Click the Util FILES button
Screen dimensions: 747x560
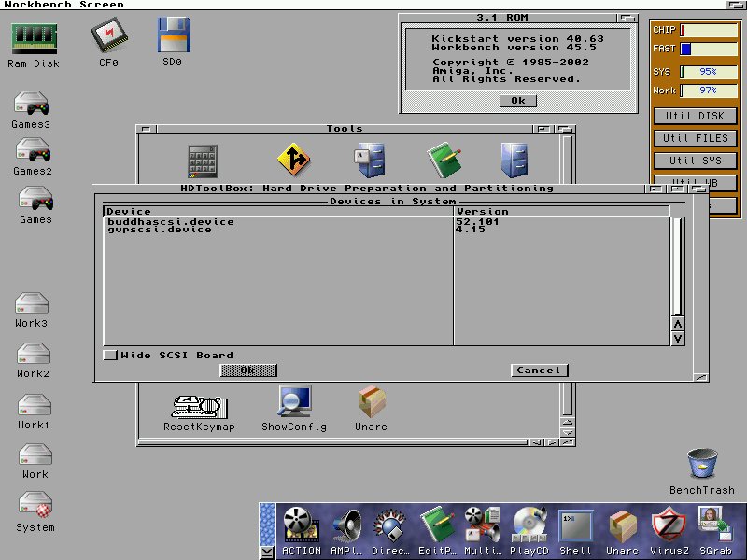[695, 138]
